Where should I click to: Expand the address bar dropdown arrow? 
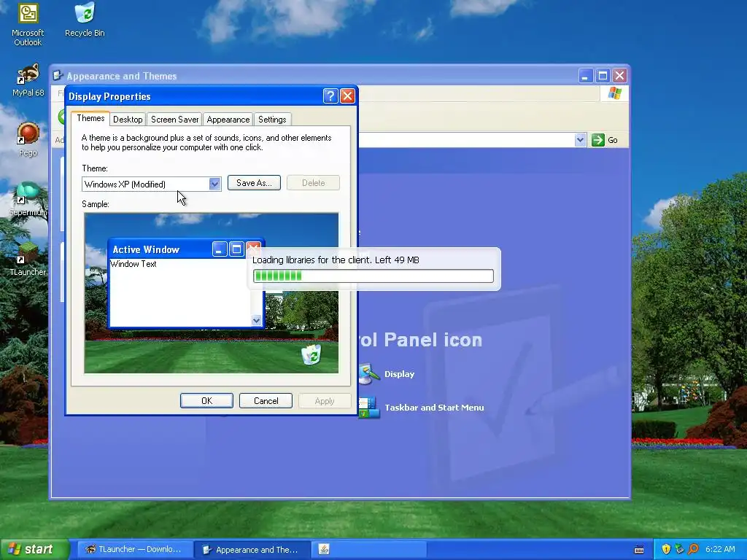click(x=580, y=140)
